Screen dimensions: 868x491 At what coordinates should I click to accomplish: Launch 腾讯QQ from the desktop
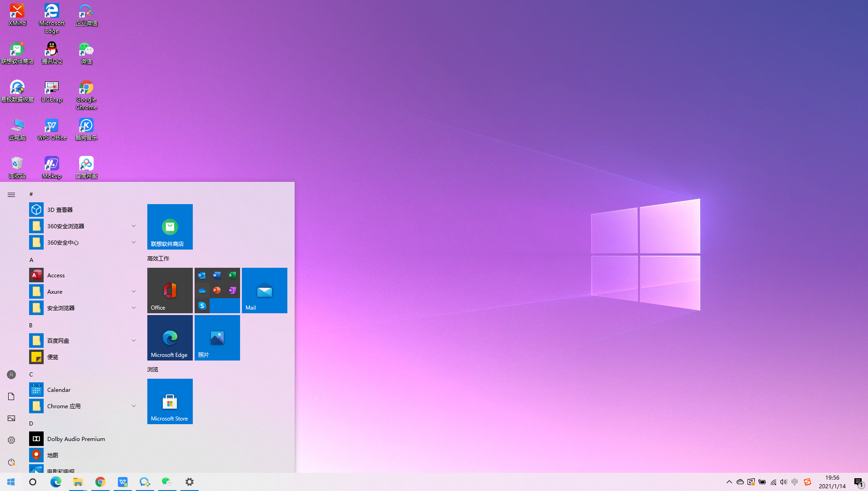pos(52,53)
